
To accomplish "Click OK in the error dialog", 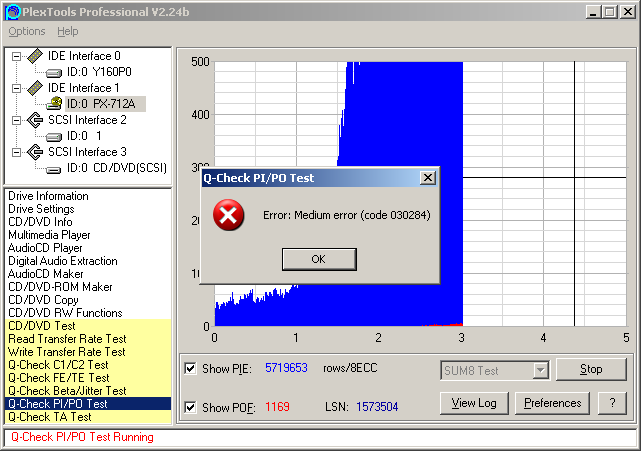I will 319,259.
